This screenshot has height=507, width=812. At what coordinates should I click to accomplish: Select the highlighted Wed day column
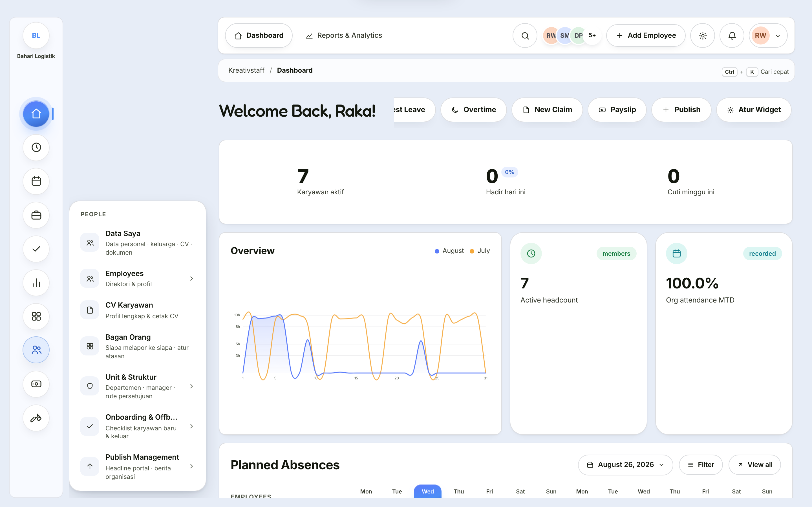coord(427,491)
